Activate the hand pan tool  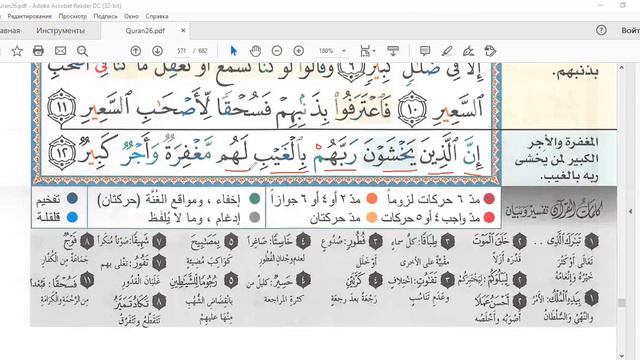[x=256, y=51]
